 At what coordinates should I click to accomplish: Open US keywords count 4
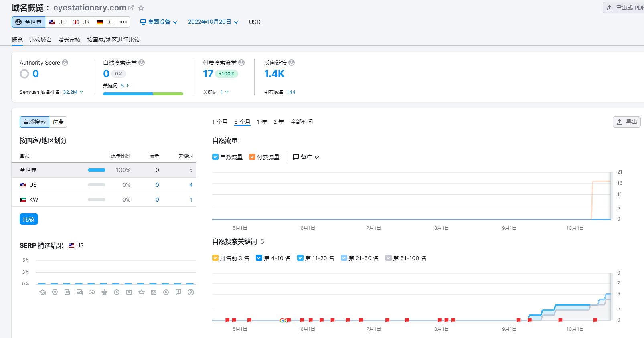(191, 185)
